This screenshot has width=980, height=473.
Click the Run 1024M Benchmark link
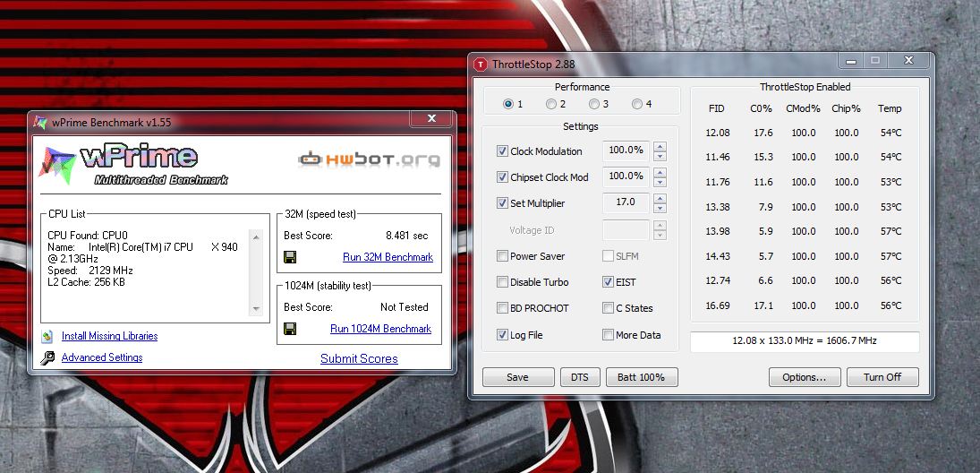(380, 329)
